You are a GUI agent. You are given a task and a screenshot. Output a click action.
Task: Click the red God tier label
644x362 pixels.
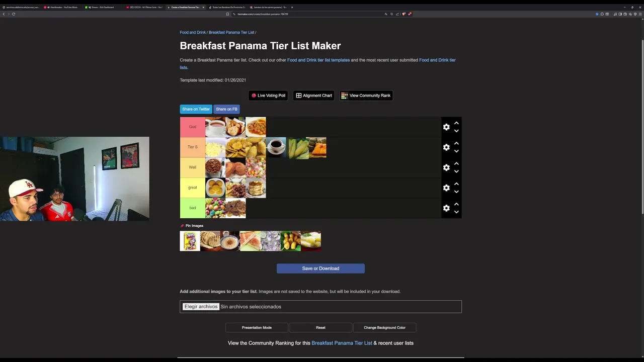193,127
